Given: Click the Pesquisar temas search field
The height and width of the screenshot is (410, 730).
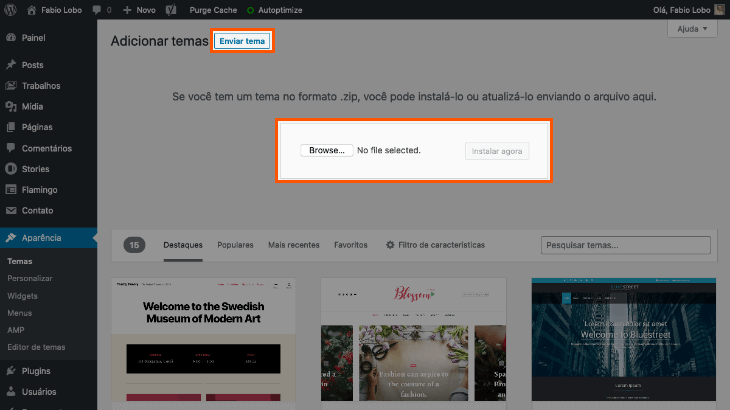Looking at the screenshot, I should click(626, 245).
